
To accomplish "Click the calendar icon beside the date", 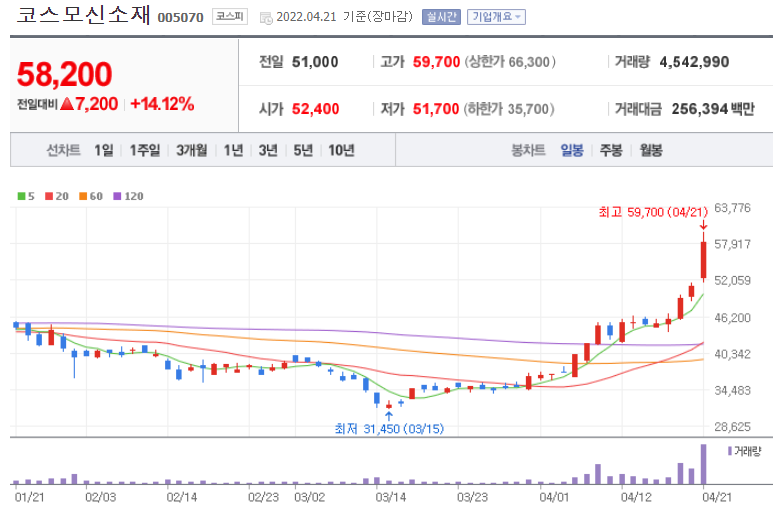I will 266,18.
